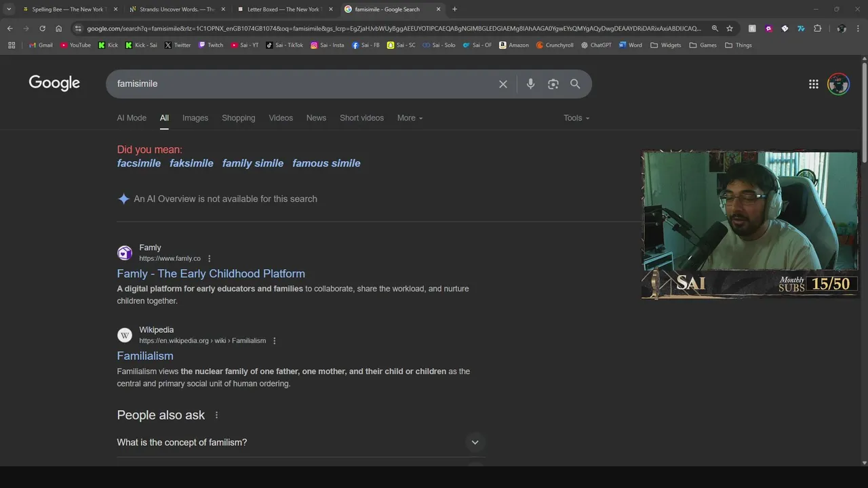Open the Games bookmarks folder
Viewport: 868px width, 488px height.
[x=703, y=45]
